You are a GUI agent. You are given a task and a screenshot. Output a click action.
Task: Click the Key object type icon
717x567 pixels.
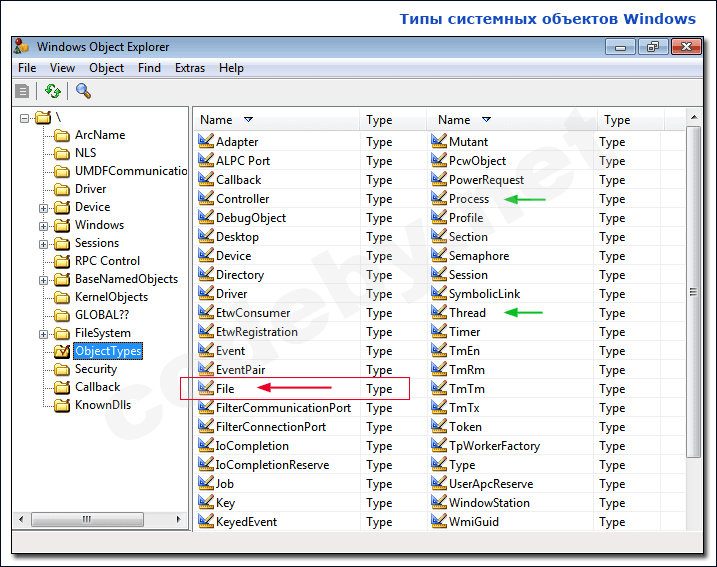[206, 502]
